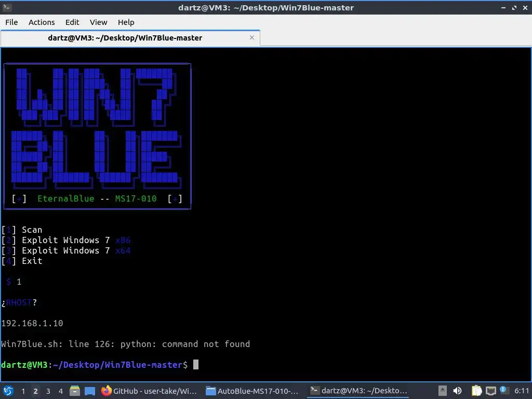Click the network connection tray icon
Viewport: 532px width, 399px height.
[x=490, y=391]
